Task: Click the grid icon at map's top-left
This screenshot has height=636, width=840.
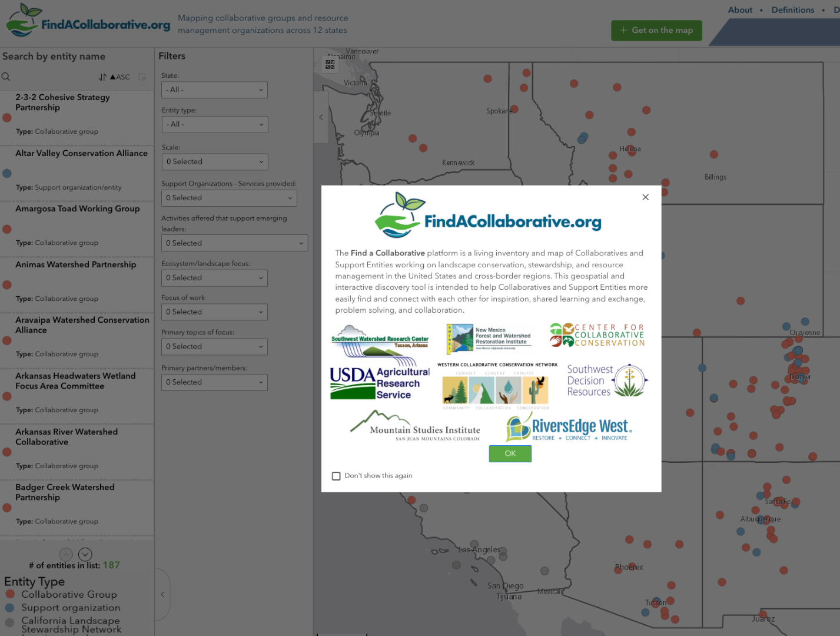Action: [x=330, y=64]
